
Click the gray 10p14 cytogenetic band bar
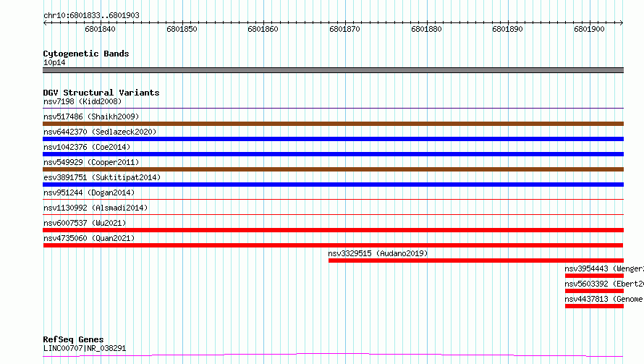[x=333, y=70]
